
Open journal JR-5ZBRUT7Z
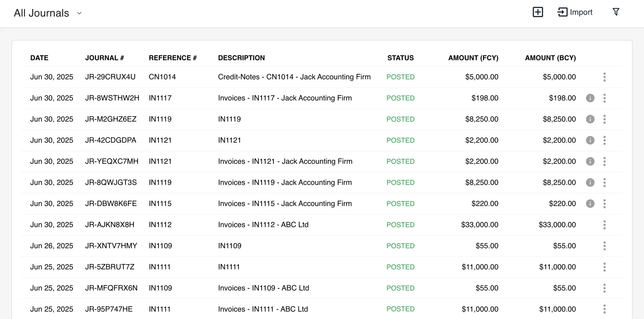(x=111, y=267)
